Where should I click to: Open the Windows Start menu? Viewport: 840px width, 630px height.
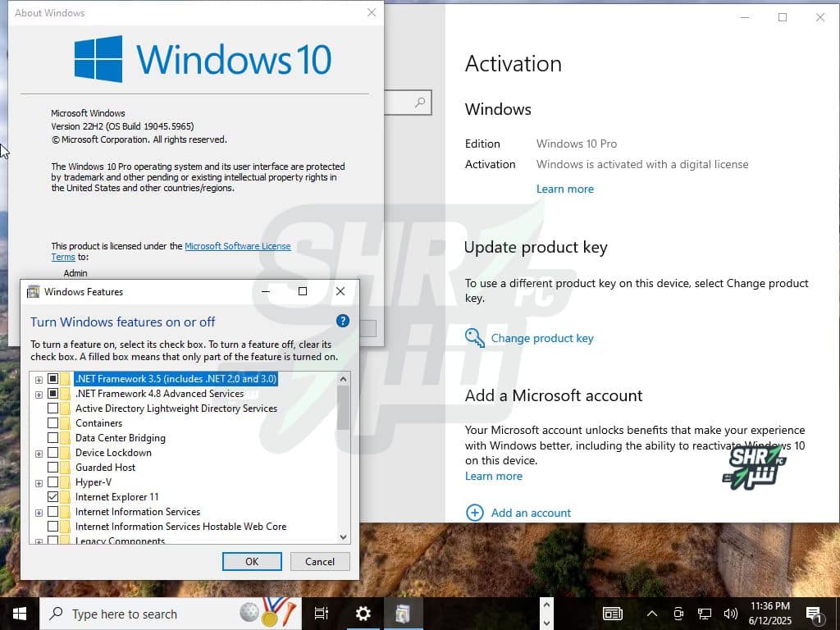coord(20,614)
